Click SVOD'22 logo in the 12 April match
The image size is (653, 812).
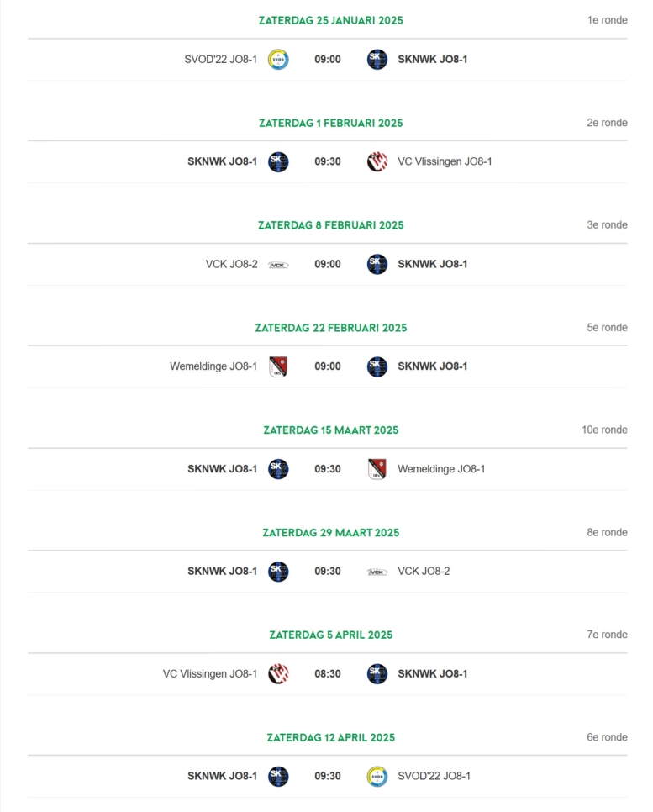[x=377, y=776]
